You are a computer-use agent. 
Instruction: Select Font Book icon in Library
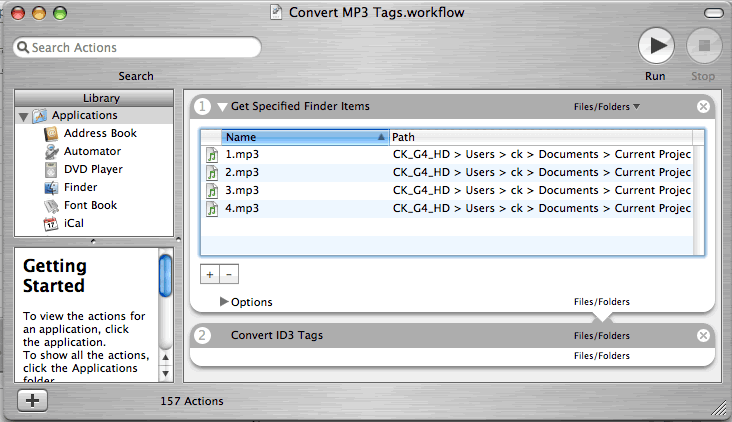coord(50,206)
